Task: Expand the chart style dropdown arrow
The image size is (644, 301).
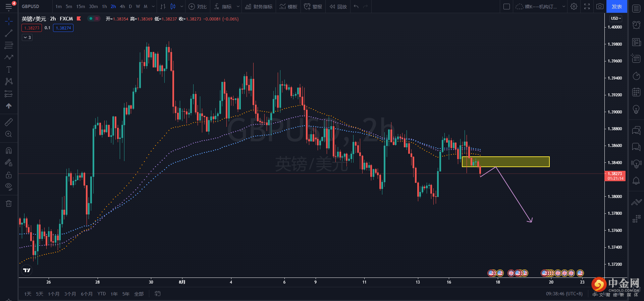Action: click(x=182, y=7)
